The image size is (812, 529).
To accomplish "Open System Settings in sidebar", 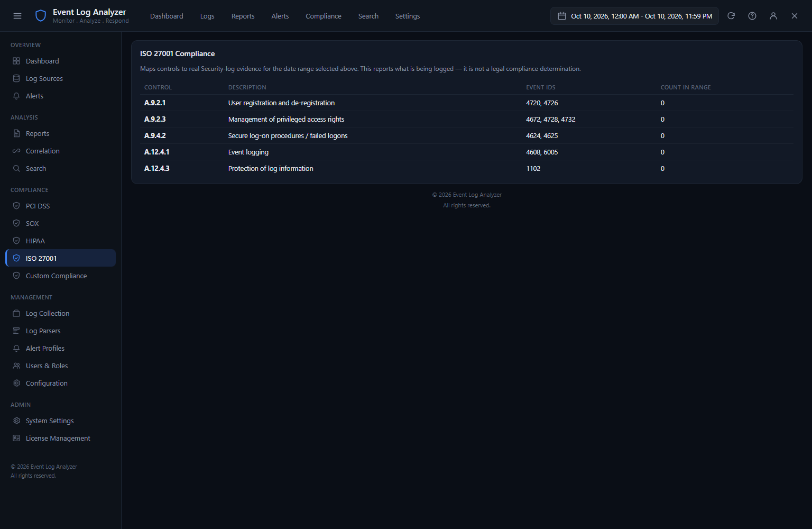I will [x=60, y=421].
